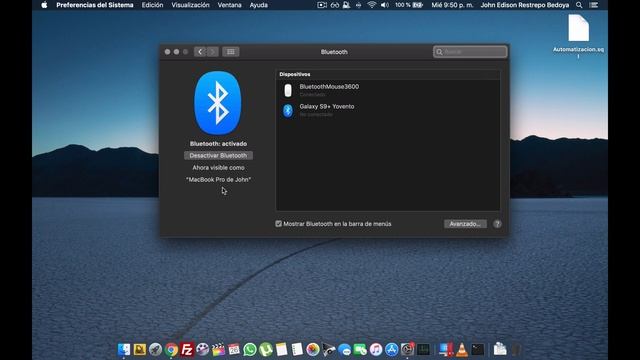This screenshot has height=360, width=640.
Task: Open the Edición menu
Action: pos(152,5)
